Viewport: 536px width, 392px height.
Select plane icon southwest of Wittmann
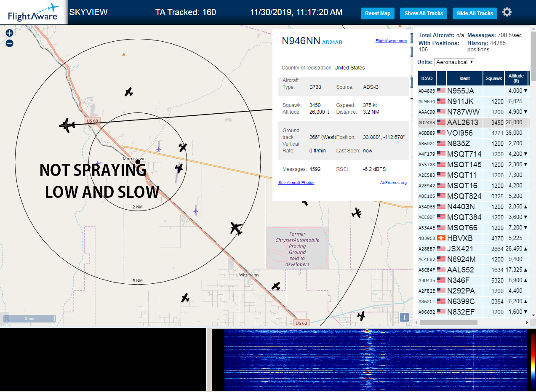(x=185, y=298)
